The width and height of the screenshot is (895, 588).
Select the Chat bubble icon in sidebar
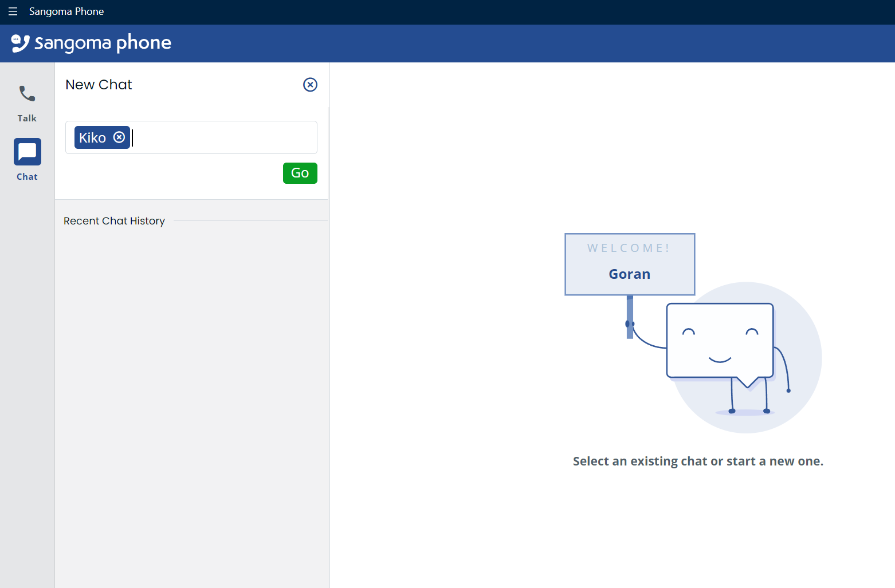coord(27,152)
